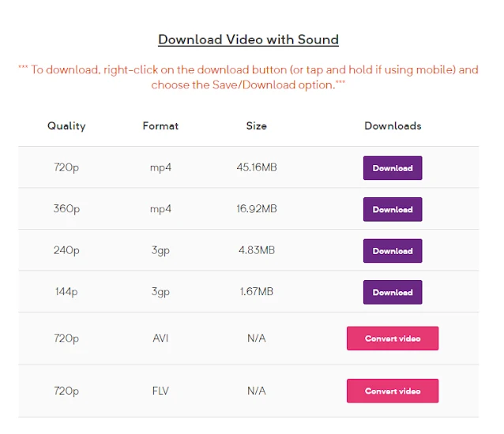Download the 144p 3gp 1.67MB file
Image resolution: width=504 pixels, height=434 pixels.
pyautogui.click(x=393, y=292)
